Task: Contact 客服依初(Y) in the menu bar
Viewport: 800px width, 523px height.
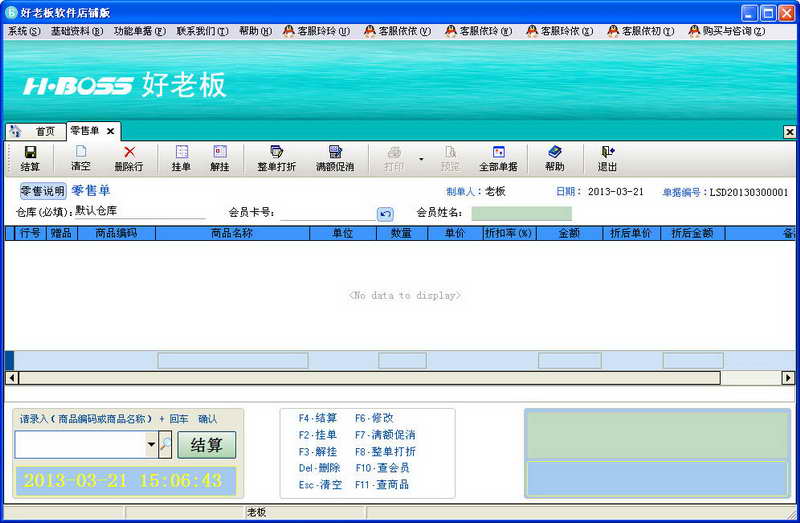Action: (641, 31)
